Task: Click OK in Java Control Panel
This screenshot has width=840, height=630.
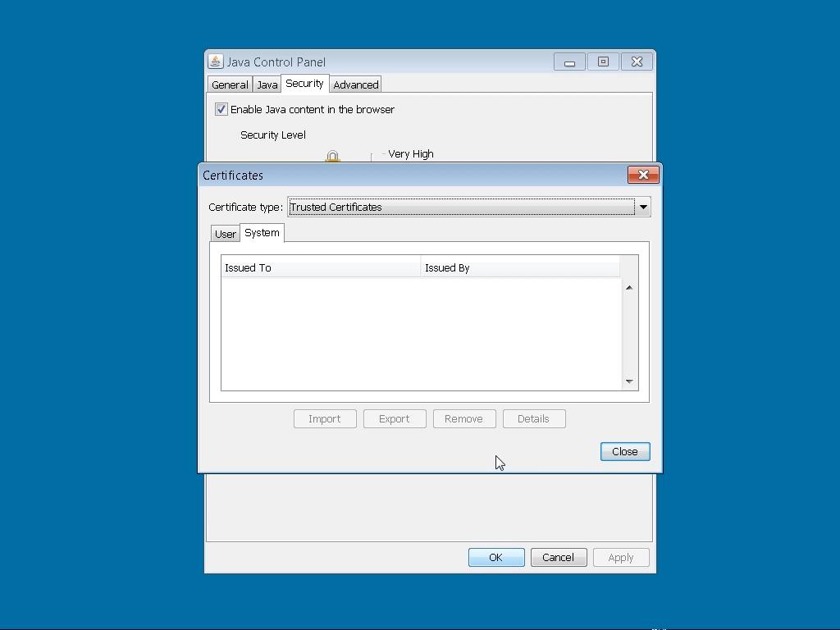Action: 496,557
